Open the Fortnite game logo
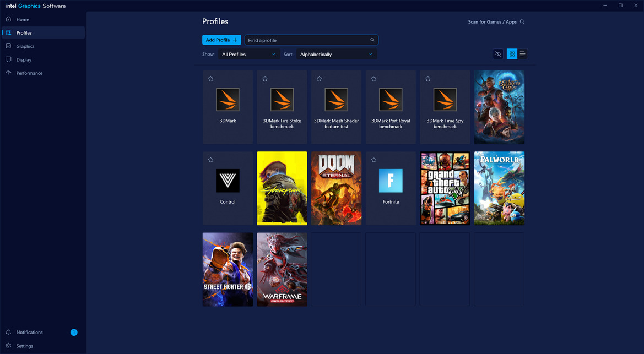 point(391,181)
